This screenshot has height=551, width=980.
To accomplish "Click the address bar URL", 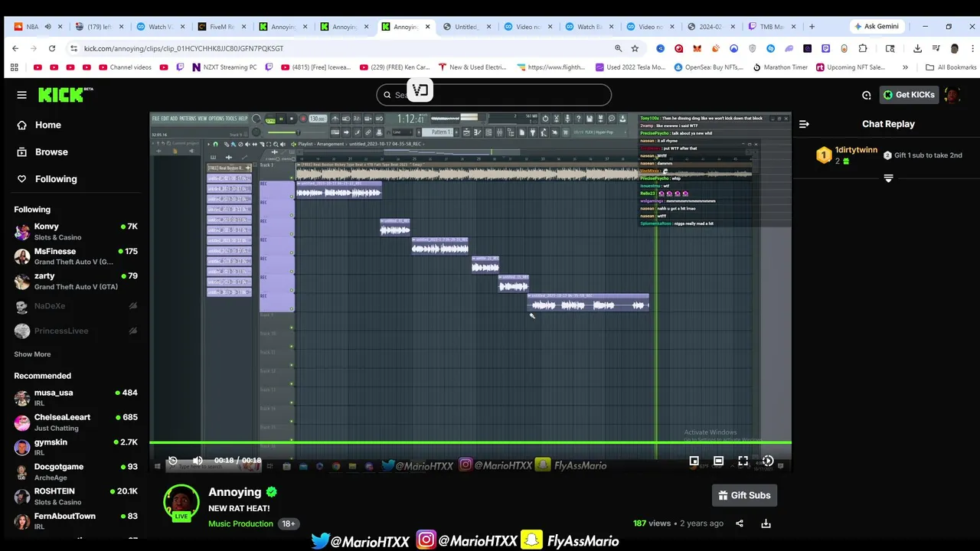I will click(x=184, y=48).
